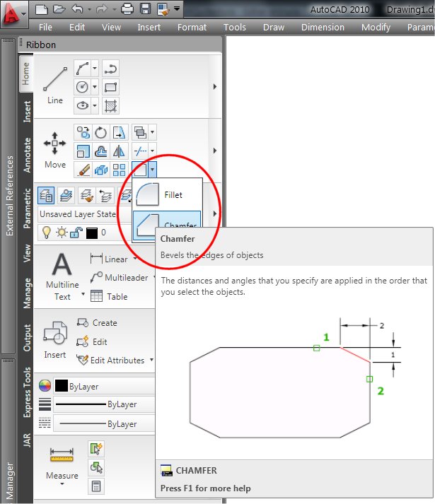Viewport: 435px width, 504px height.
Task: Open the draw order dropdown arrow
Action: 153,132
